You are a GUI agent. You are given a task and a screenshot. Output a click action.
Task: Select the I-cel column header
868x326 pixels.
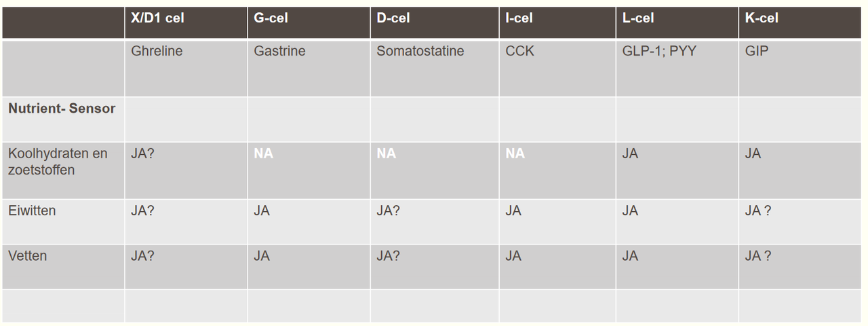coord(521,19)
